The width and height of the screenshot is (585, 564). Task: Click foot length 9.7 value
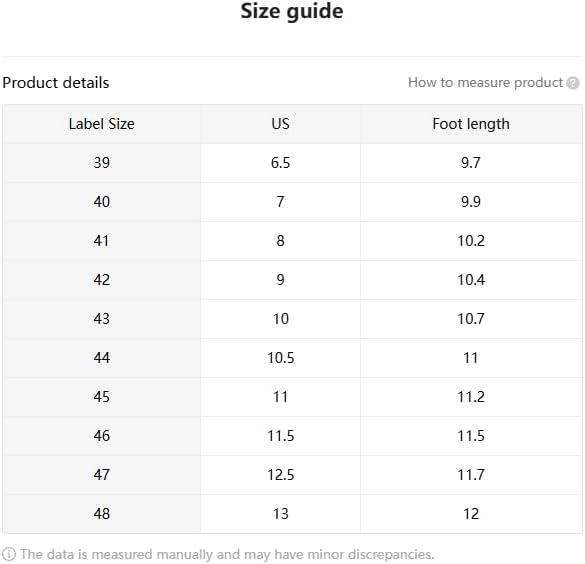point(471,163)
